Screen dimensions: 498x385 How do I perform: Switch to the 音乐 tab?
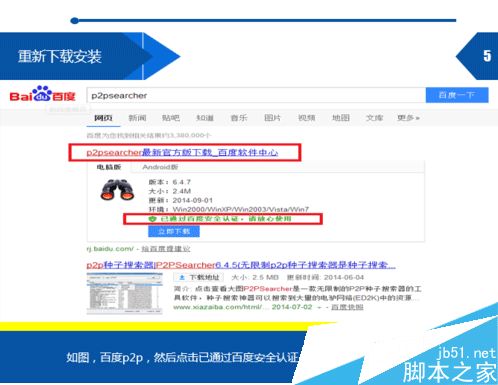coord(239,118)
